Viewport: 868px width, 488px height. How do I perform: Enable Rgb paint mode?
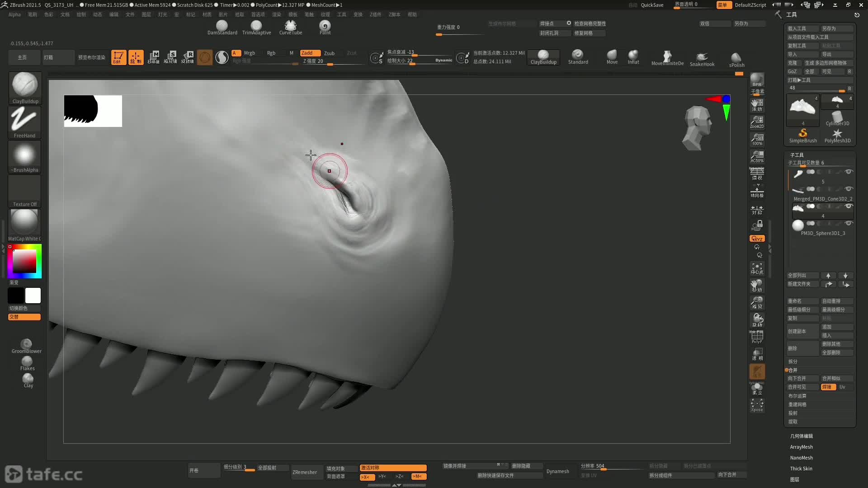point(271,53)
